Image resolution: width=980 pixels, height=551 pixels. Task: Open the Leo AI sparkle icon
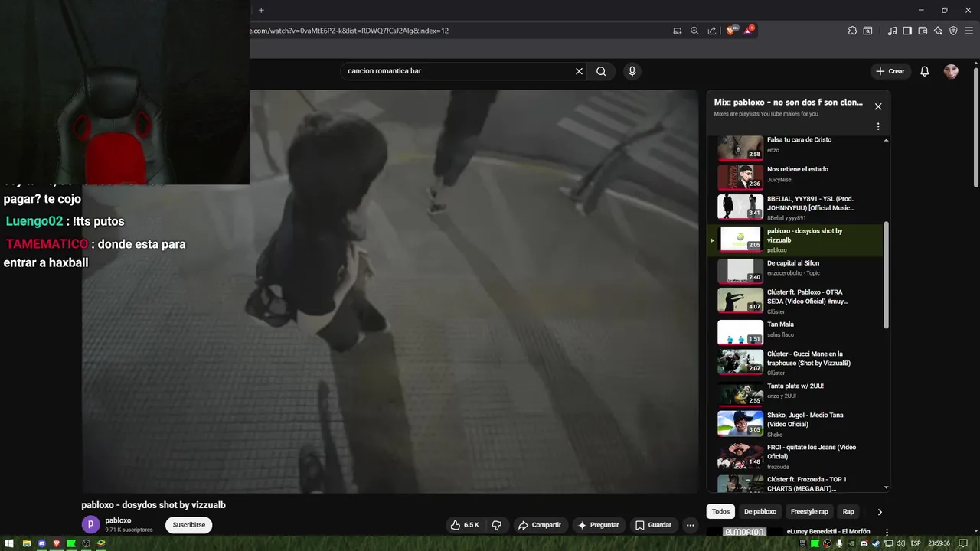938,31
